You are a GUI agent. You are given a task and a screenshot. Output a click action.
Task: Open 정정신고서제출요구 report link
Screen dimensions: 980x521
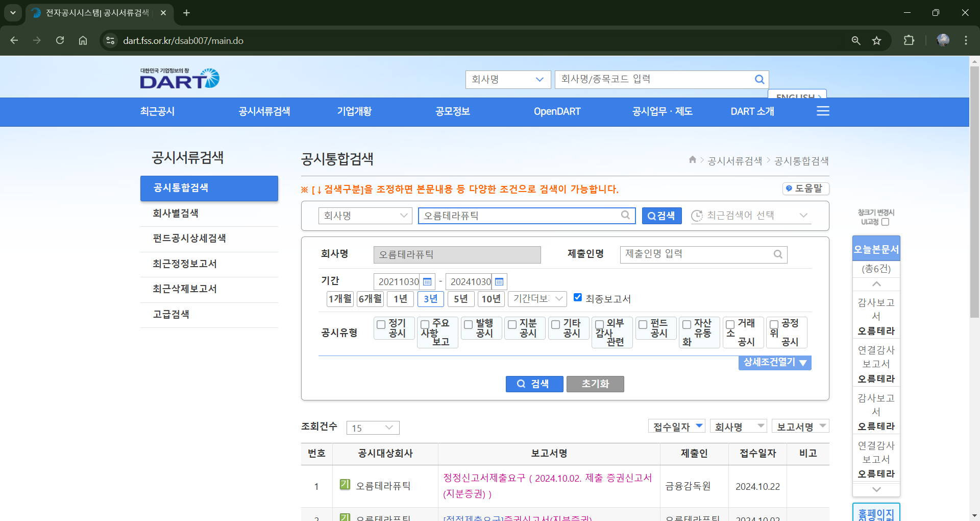pos(547,485)
